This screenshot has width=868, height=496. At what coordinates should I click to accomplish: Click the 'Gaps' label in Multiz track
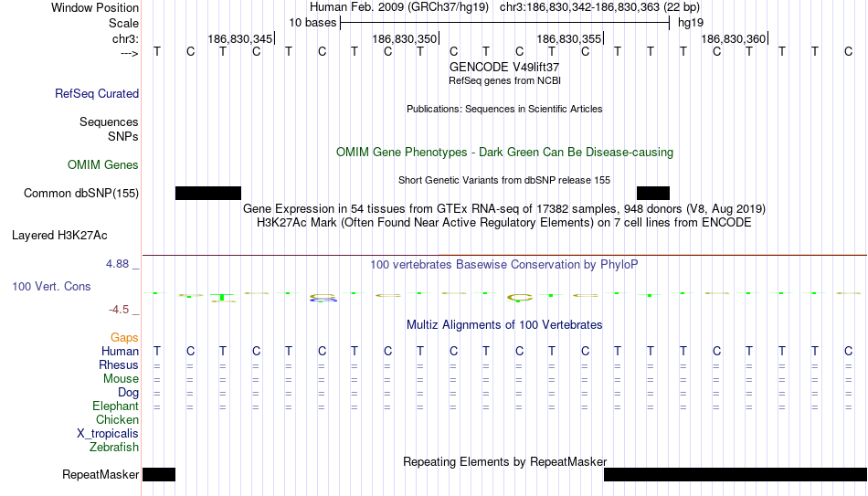(124, 338)
